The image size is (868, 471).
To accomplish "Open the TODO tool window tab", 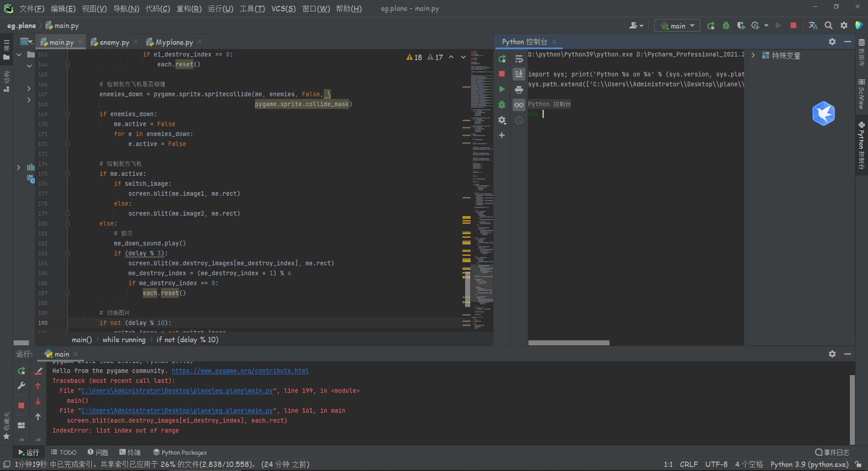I will click(64, 452).
